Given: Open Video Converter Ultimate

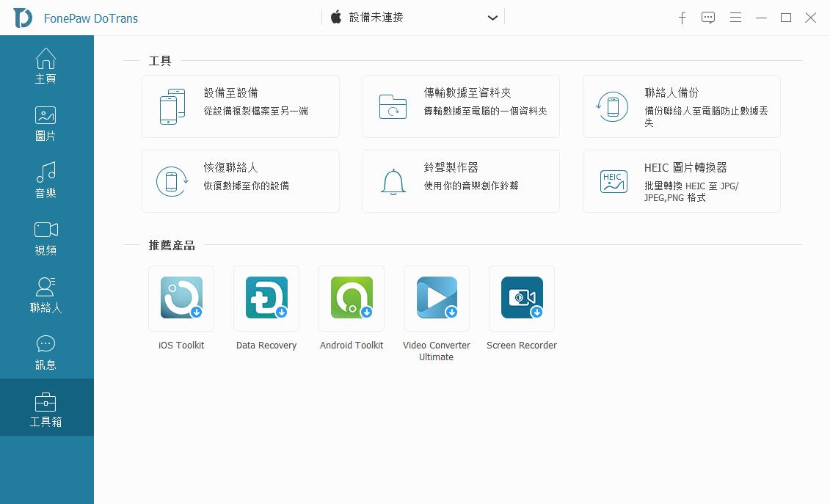Looking at the screenshot, I should pos(437,299).
